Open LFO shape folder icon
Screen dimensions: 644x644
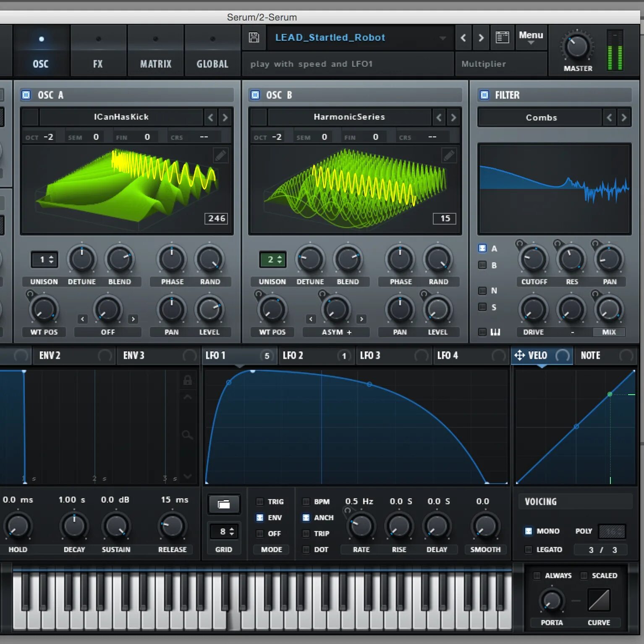224,504
